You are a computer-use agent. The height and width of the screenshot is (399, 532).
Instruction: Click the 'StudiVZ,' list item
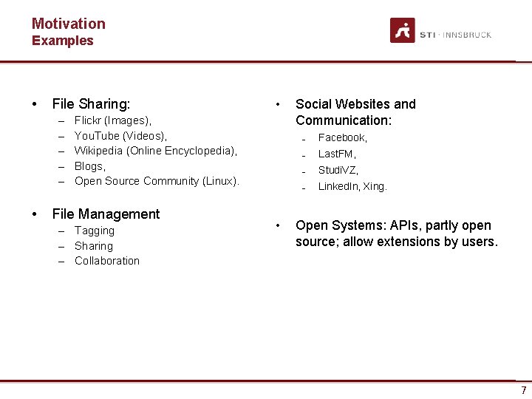(338, 170)
